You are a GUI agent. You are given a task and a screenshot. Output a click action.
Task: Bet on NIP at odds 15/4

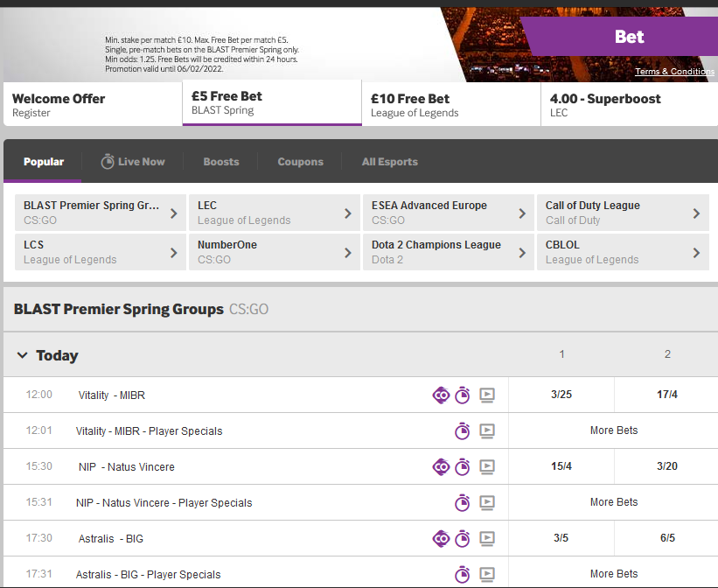coord(561,466)
